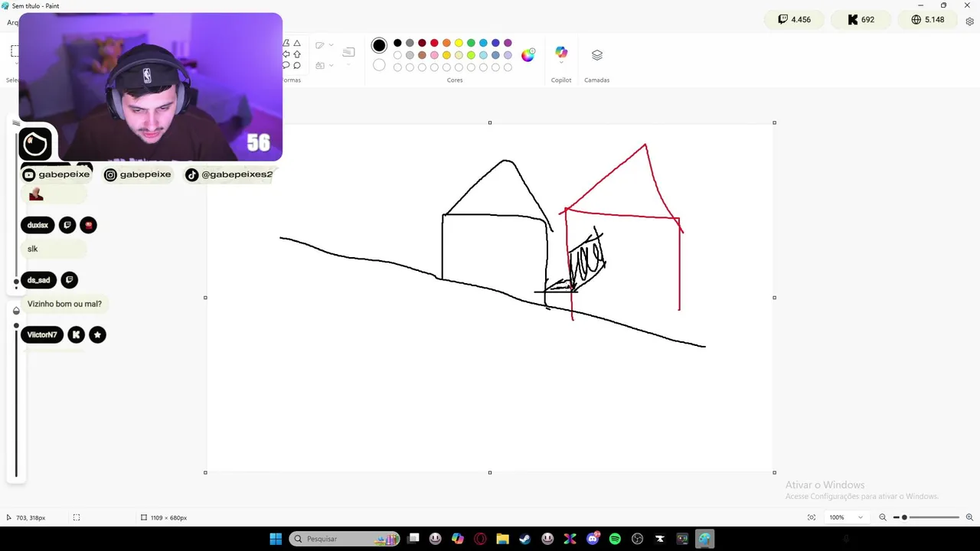Click the TikTok @gabepeixes2 badge
Viewport: 980px width, 551px height.
229,174
